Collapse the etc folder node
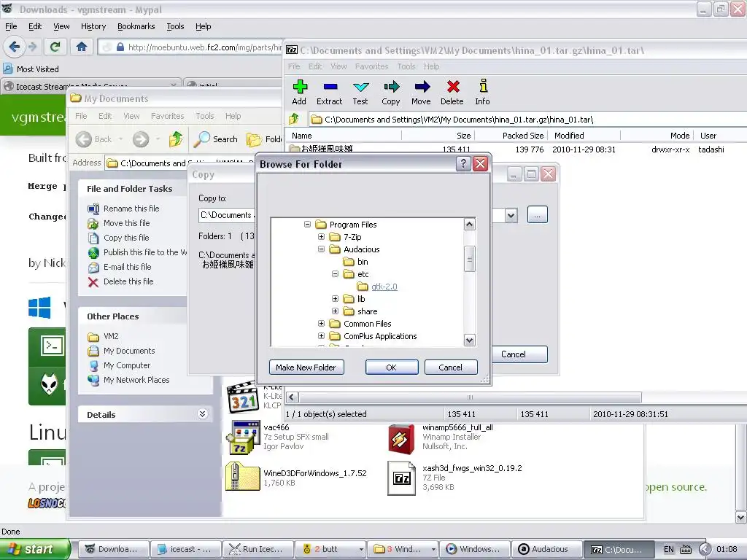The height and width of the screenshot is (560, 747). (335, 274)
